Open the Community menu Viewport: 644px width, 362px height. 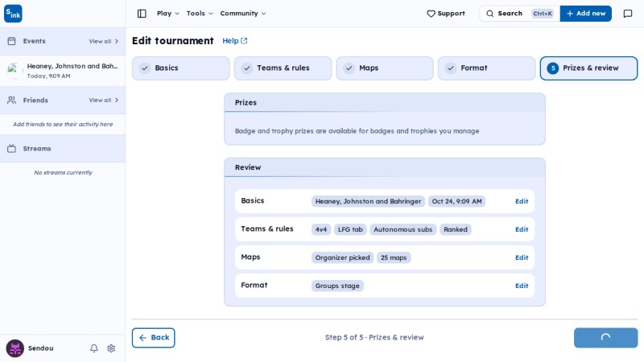point(243,14)
